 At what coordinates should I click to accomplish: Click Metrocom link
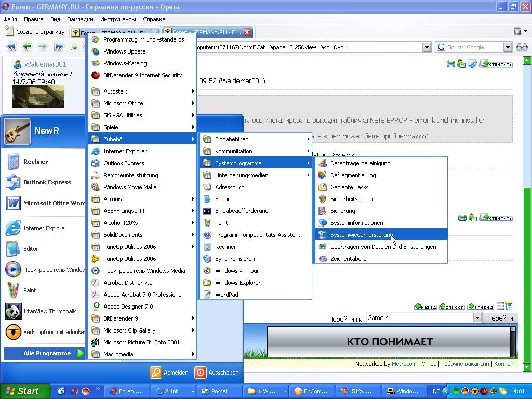click(x=404, y=364)
